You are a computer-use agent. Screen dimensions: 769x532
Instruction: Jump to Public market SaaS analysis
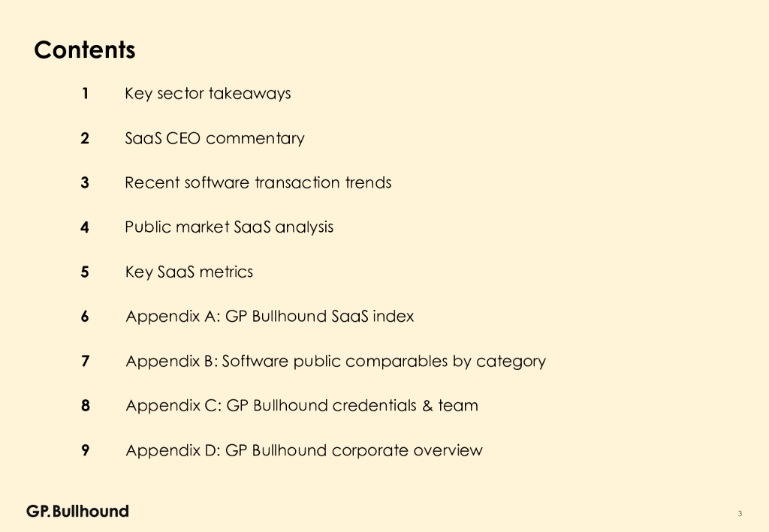229,227
